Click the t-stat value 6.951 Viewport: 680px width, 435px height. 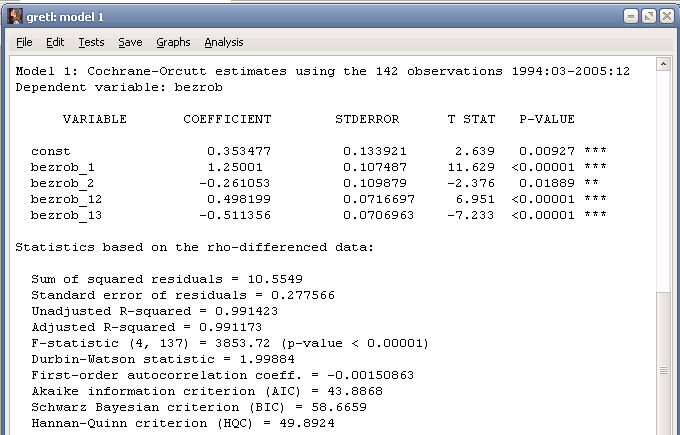tap(475, 200)
